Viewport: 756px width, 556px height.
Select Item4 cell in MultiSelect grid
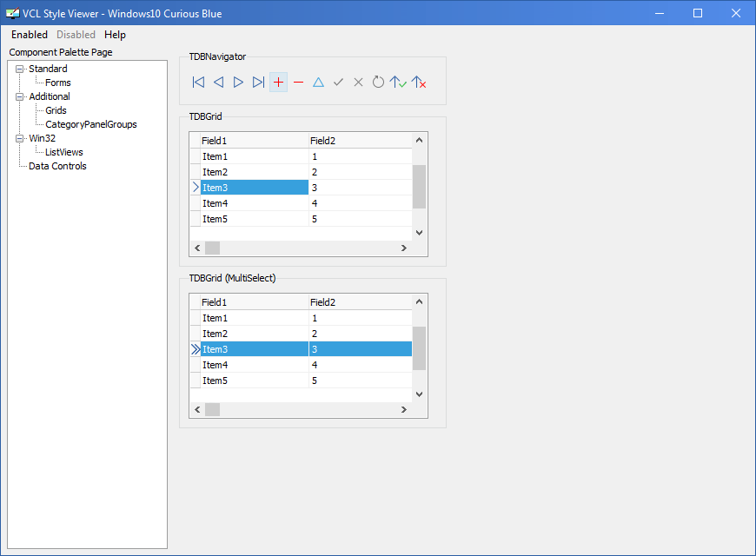[x=255, y=365]
